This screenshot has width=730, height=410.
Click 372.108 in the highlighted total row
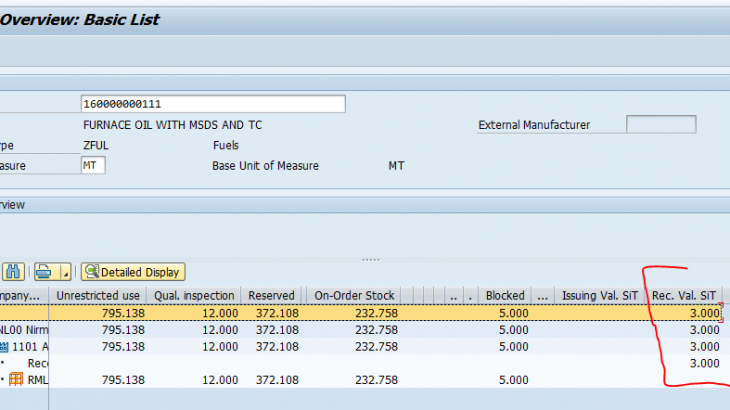click(x=277, y=313)
